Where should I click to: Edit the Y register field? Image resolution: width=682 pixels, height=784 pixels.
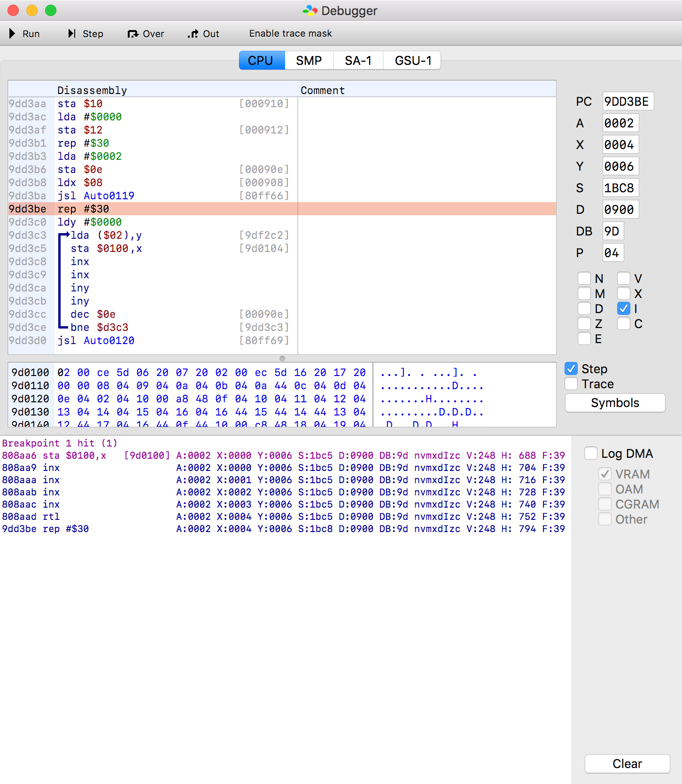point(620,166)
